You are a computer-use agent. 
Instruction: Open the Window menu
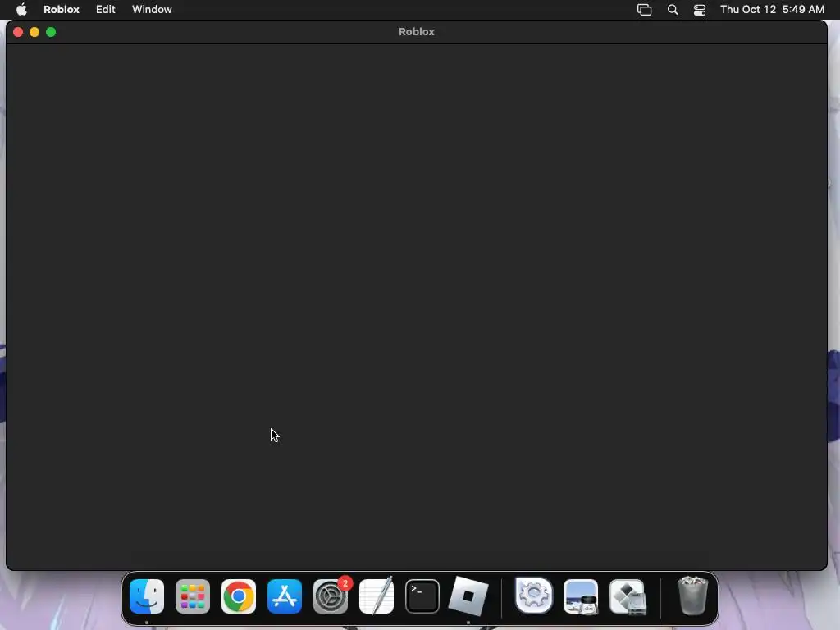point(152,9)
